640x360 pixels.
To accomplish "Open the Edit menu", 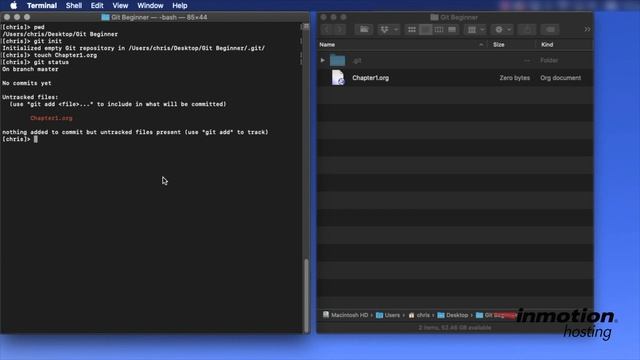I will (x=97, y=6).
